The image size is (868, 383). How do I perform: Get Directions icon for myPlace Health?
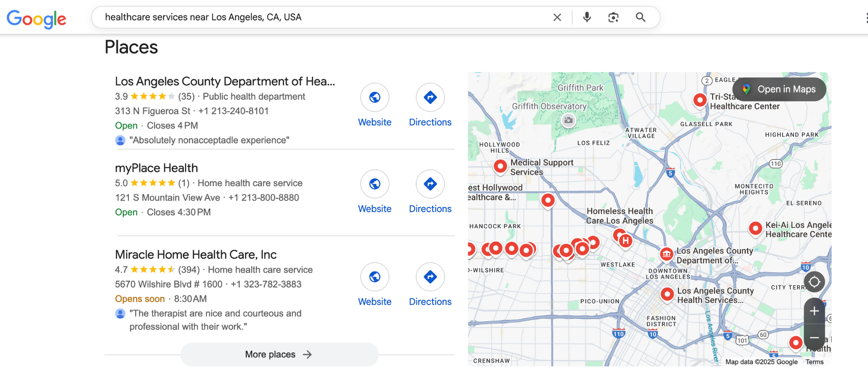tap(430, 184)
